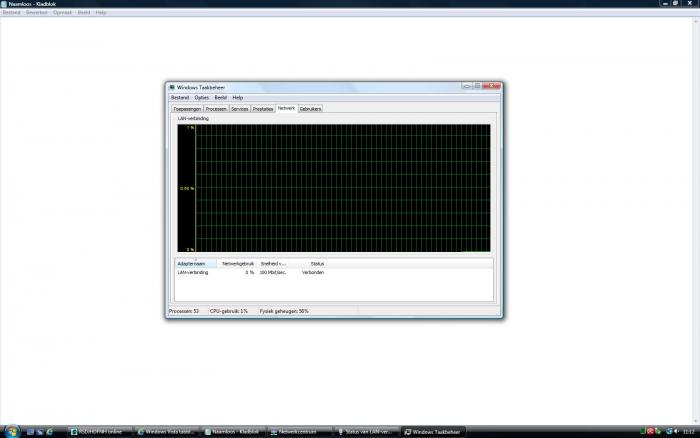Close the Windows Taakbeheer window
The height and width of the screenshot is (438, 700).
(492, 86)
